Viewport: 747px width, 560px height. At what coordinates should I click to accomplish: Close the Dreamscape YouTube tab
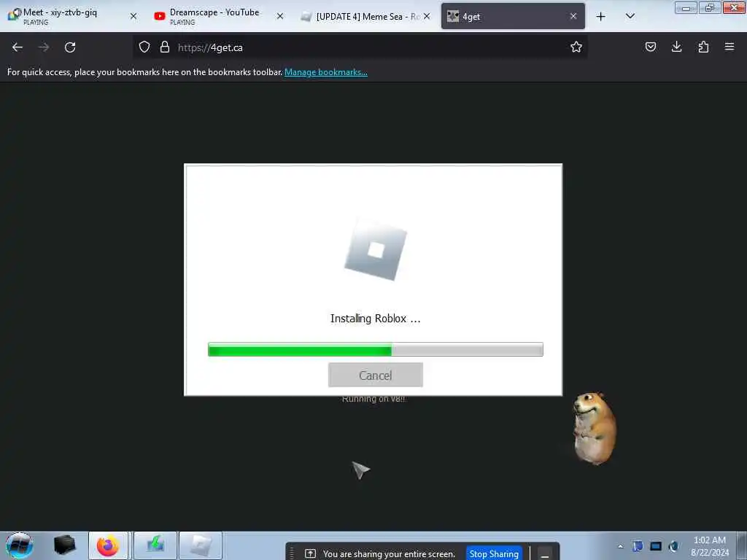coord(280,16)
